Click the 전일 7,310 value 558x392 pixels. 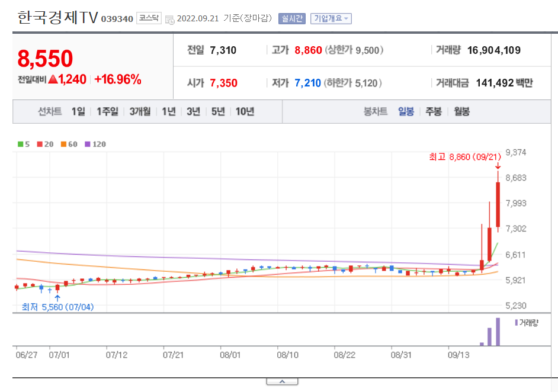coord(223,50)
